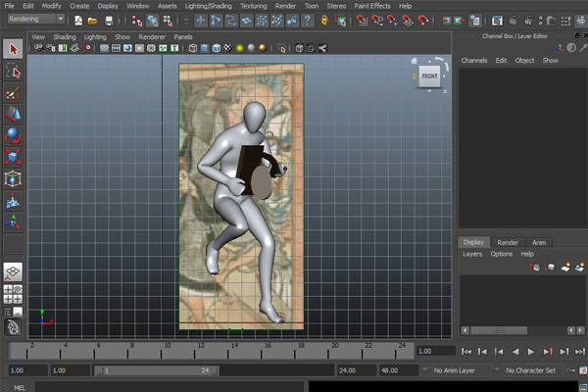Step forward to next key
Screen dimensions: 588x392
(548, 352)
